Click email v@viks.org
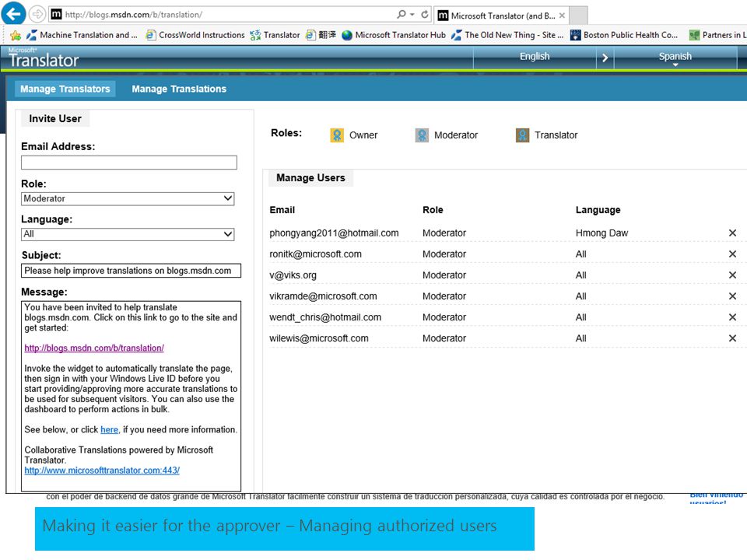747x560 pixels. pyautogui.click(x=293, y=275)
